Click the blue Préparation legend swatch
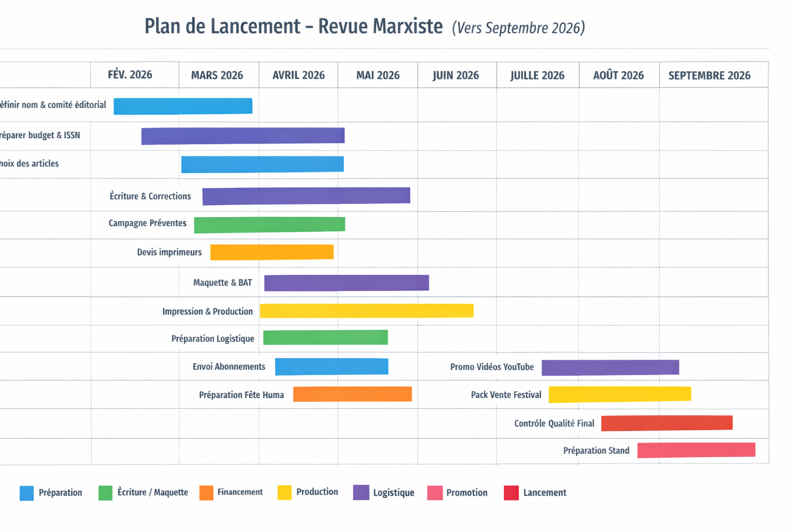The image size is (798, 532). [x=26, y=493]
